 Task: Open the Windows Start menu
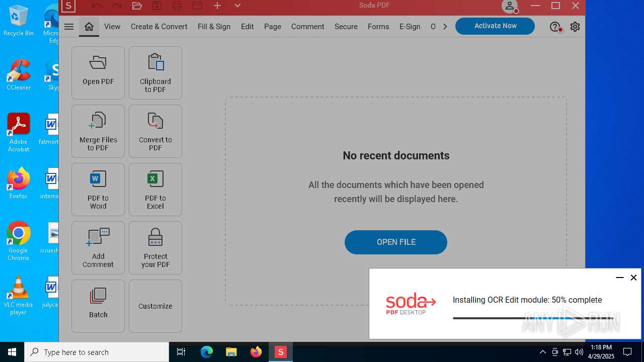12,352
